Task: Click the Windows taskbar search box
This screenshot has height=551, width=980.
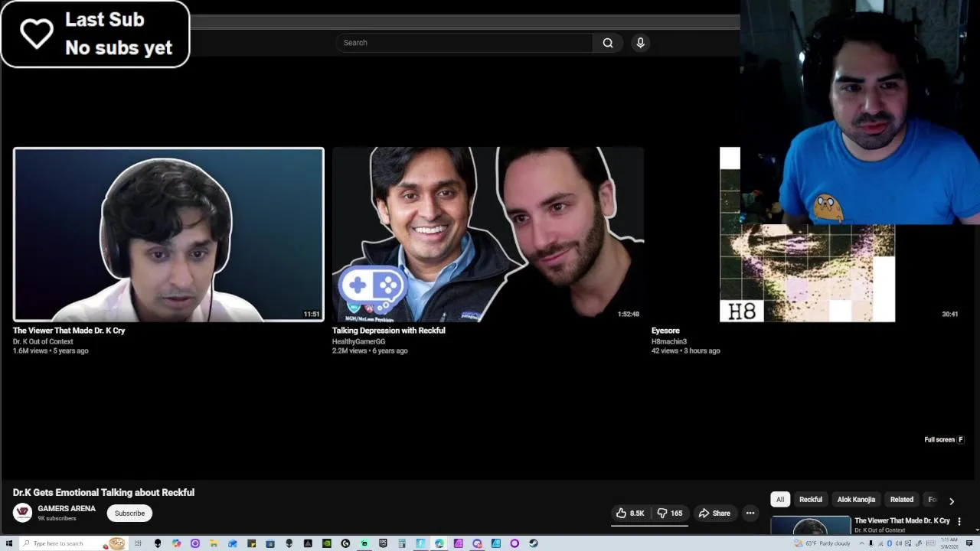Action: pyautogui.click(x=73, y=543)
